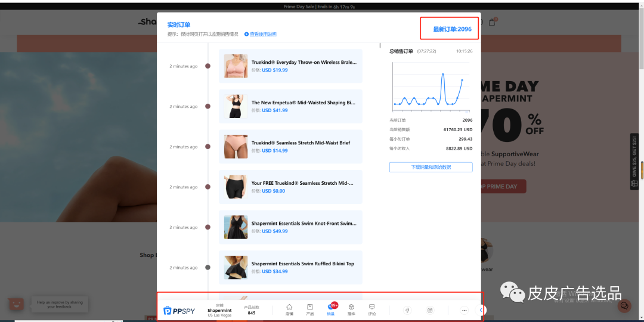
Task: Open Shapermint Essentials Swim Knot-Front order
Action: coord(290,227)
